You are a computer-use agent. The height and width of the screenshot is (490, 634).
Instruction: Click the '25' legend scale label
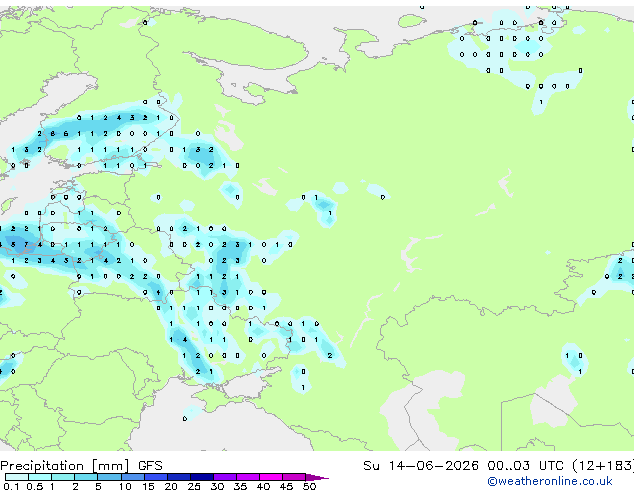(194, 486)
